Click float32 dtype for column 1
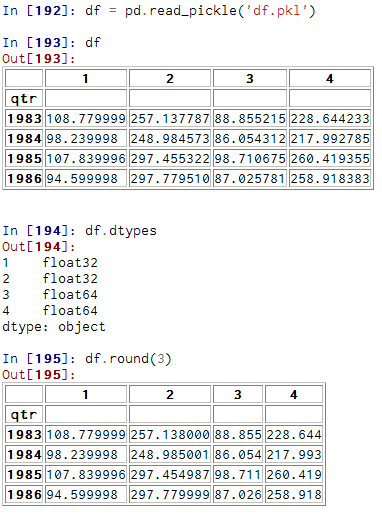382x519 pixels. [70, 263]
